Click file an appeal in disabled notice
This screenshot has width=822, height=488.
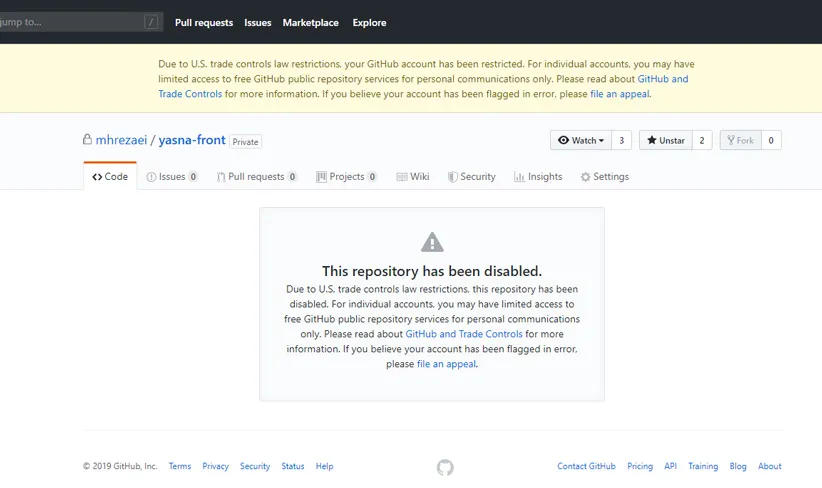447,365
